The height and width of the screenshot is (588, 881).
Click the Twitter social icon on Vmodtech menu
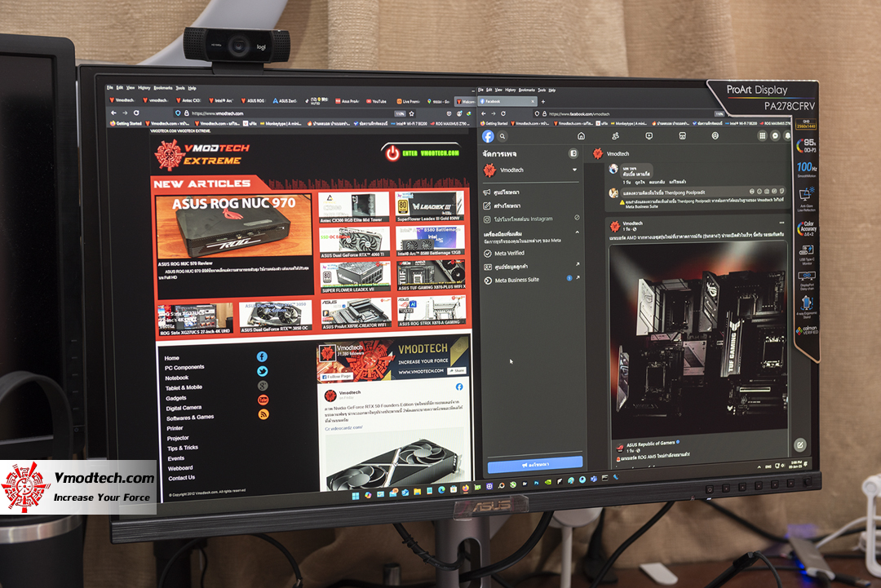coord(263,371)
